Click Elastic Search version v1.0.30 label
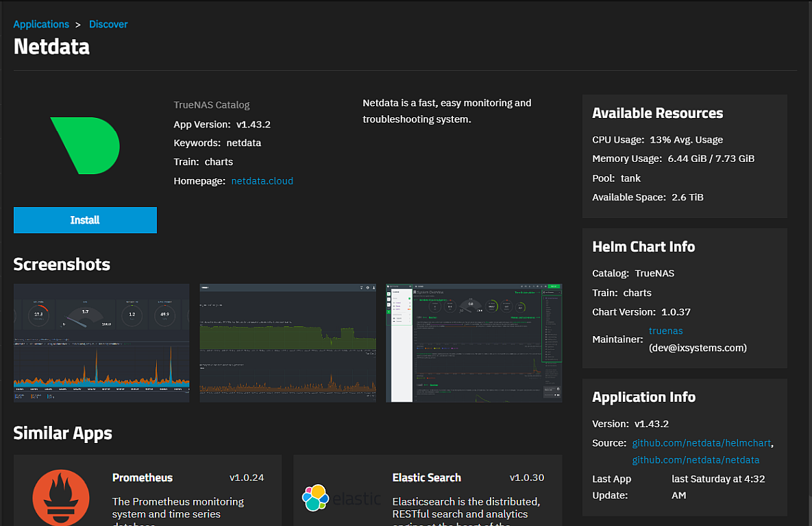Viewport: 812px width, 526px height. pyautogui.click(x=527, y=477)
